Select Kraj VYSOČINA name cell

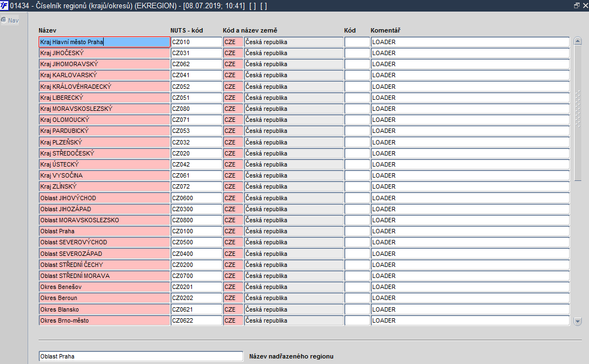coord(104,175)
